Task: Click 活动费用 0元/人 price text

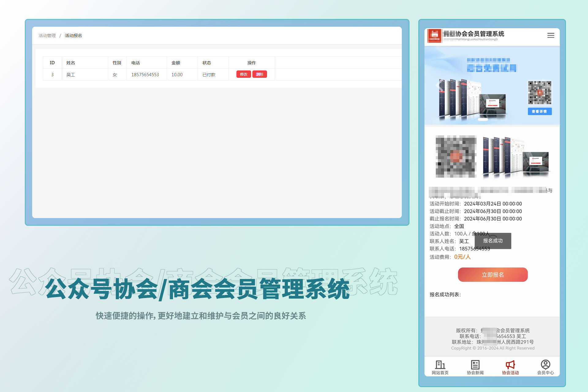Action: (x=450, y=257)
